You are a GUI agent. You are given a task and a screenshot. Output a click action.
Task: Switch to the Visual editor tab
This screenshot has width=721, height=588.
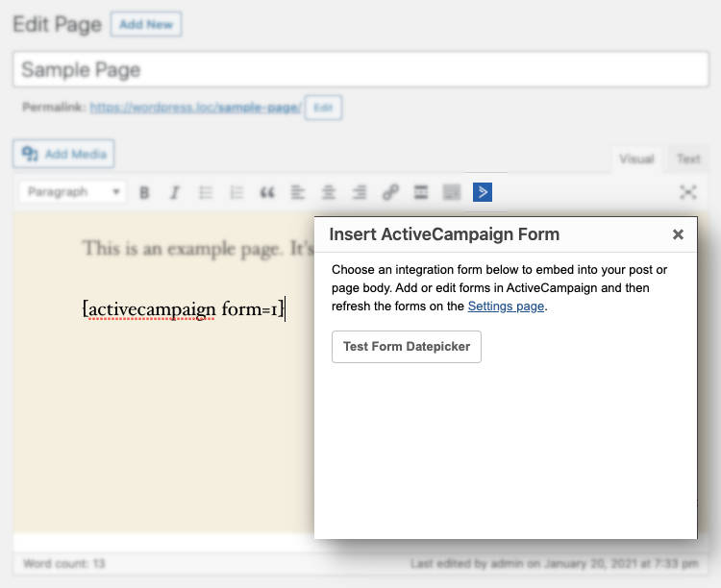coord(636,159)
